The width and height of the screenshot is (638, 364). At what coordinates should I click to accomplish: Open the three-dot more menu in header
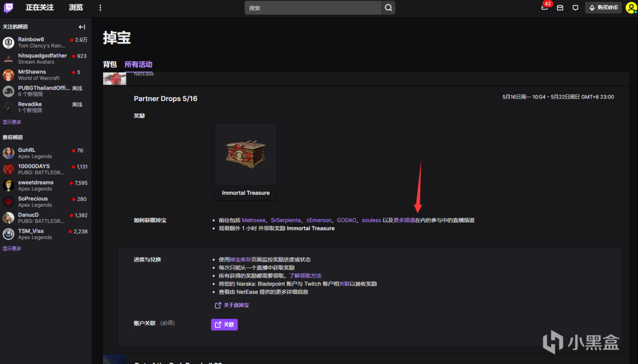[x=100, y=8]
